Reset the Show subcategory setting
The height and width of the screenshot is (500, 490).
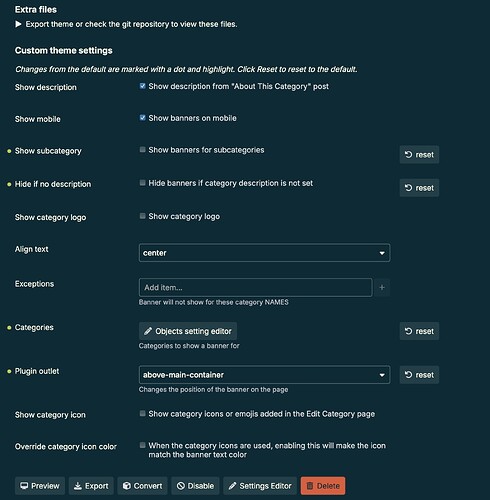tap(419, 155)
